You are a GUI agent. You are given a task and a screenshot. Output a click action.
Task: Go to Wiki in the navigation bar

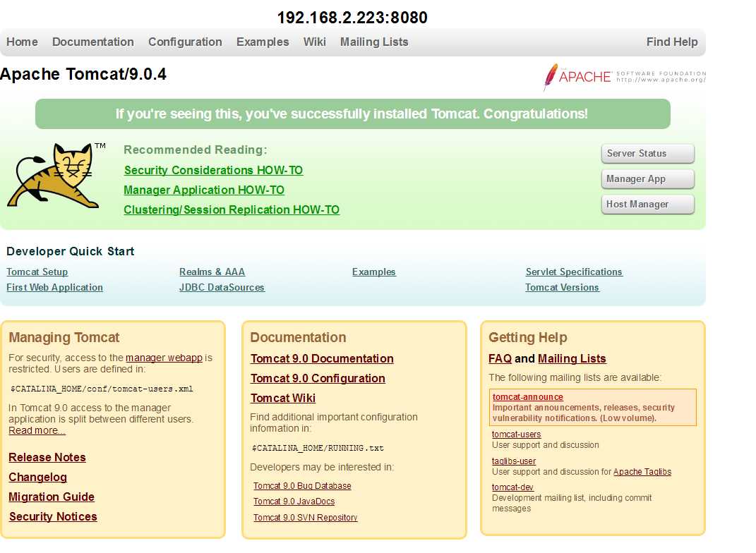[315, 42]
